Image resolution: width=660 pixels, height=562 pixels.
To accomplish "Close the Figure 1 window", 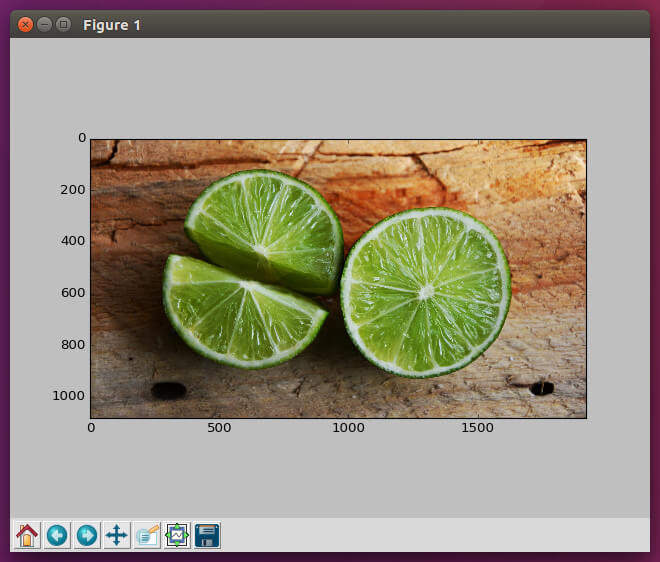I will pyautogui.click(x=25, y=24).
